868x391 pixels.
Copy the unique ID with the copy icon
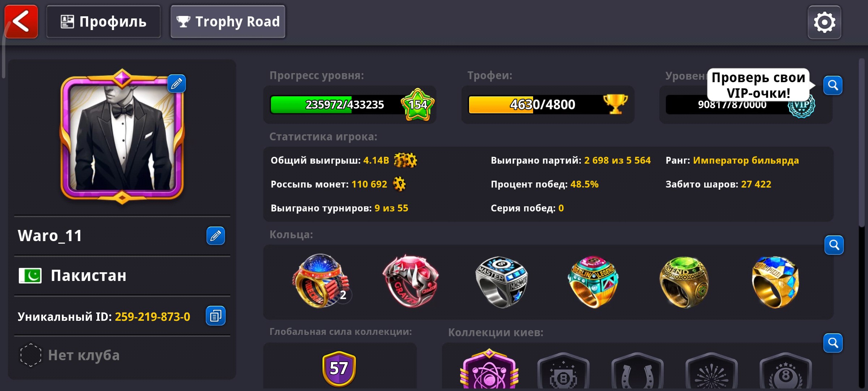216,316
